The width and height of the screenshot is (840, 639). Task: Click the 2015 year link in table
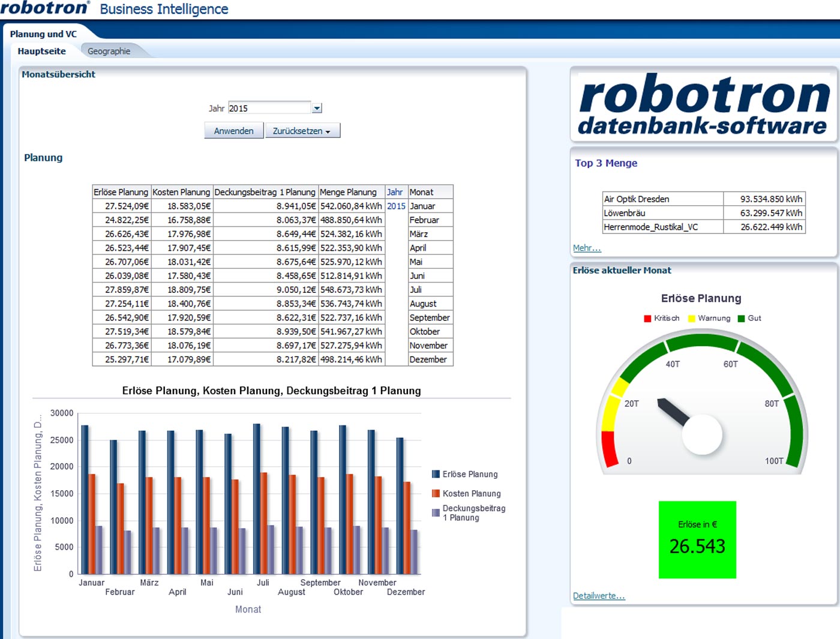pos(396,206)
